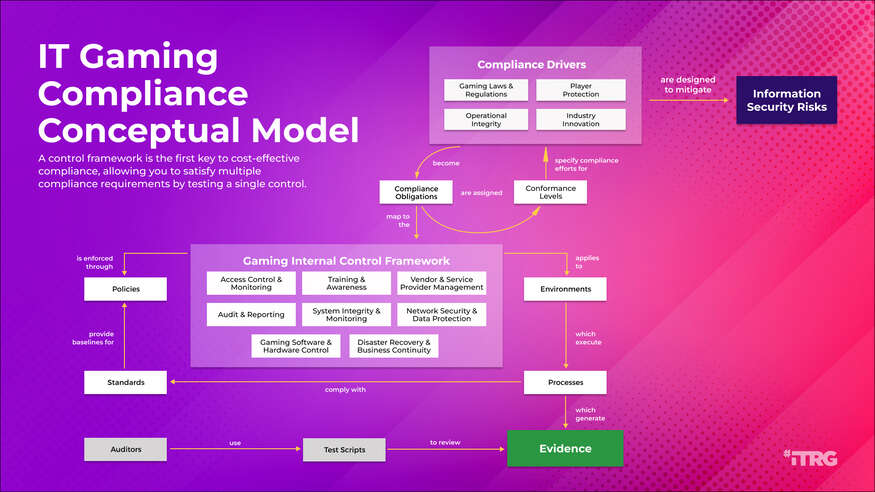Image resolution: width=875 pixels, height=492 pixels.
Task: Select the Access Control & Monitoring box
Action: click(x=251, y=283)
